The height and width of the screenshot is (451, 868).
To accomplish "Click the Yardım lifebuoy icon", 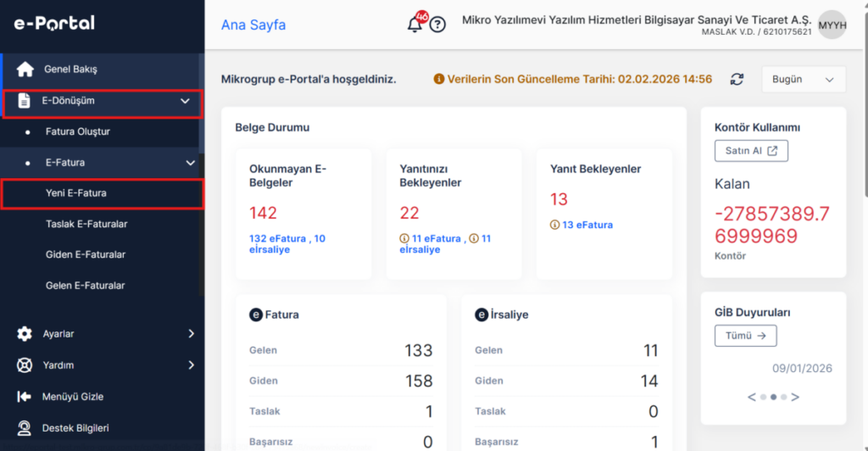I will click(25, 365).
